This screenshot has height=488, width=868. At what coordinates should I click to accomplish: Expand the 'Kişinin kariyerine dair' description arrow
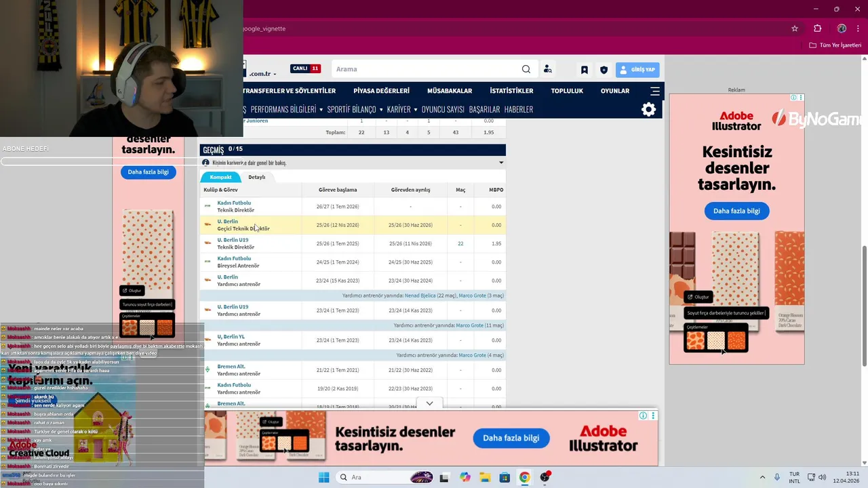[501, 163]
